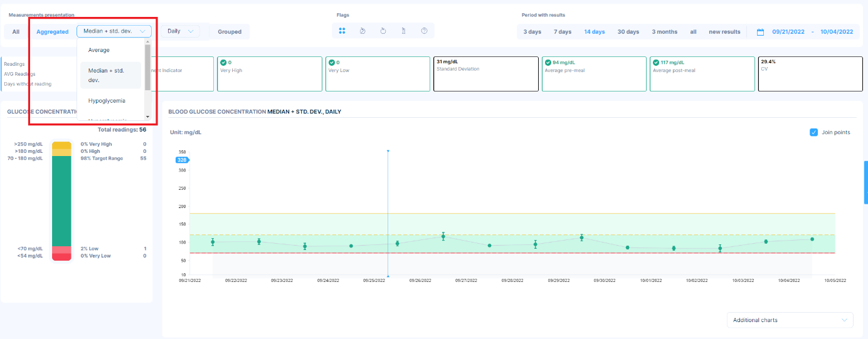Image resolution: width=868 pixels, height=339 pixels.
Task: Open the Daily aggregation dropdown
Action: [180, 31]
